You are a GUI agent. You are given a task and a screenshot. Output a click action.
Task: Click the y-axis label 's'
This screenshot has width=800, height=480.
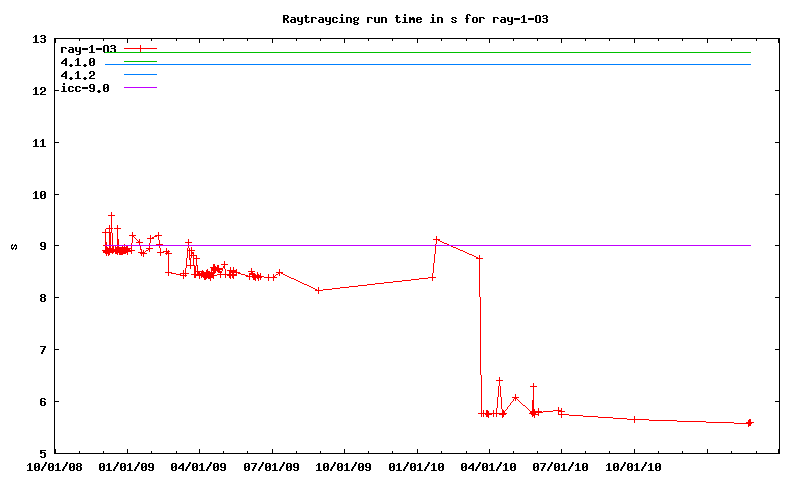point(13,246)
